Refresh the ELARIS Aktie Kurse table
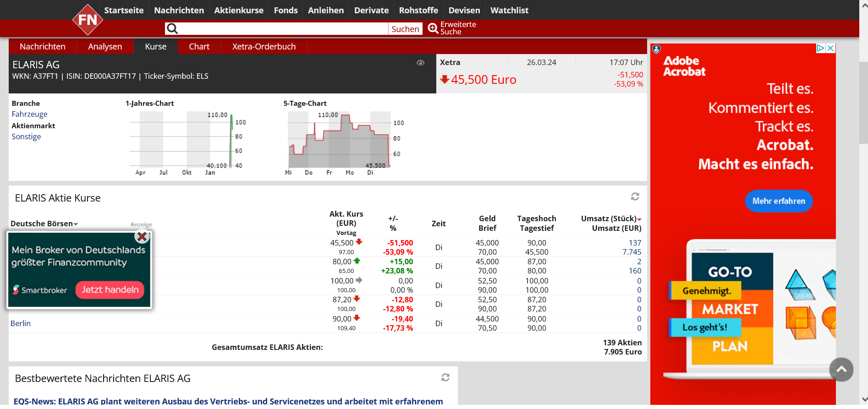 point(635,196)
